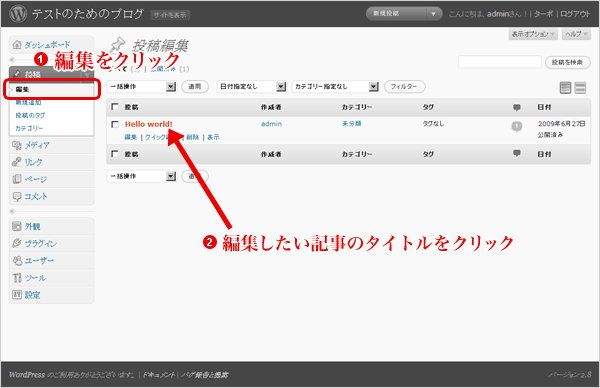Open the カテゴリー指定なし dropdown
The image size is (600, 388).
click(336, 86)
